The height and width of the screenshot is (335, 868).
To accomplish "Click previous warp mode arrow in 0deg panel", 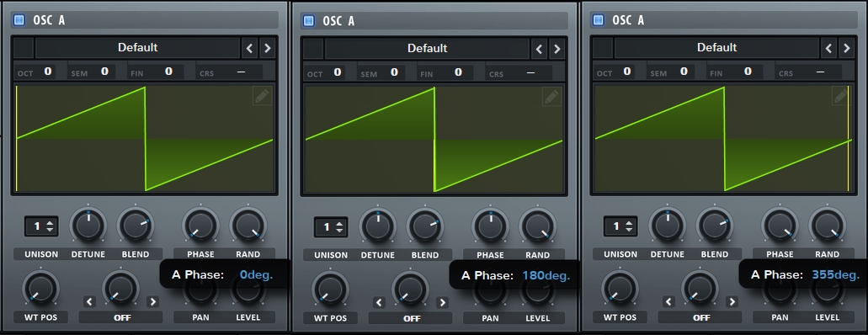I will tap(89, 302).
